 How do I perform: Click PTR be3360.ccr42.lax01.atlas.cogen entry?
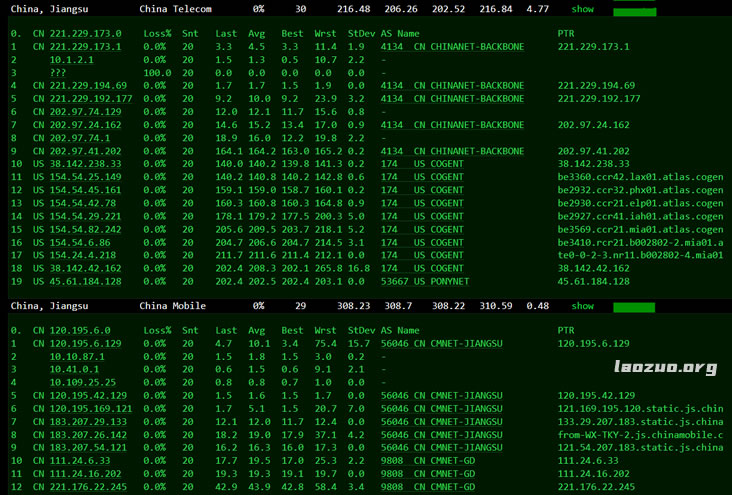pyautogui.click(x=640, y=177)
